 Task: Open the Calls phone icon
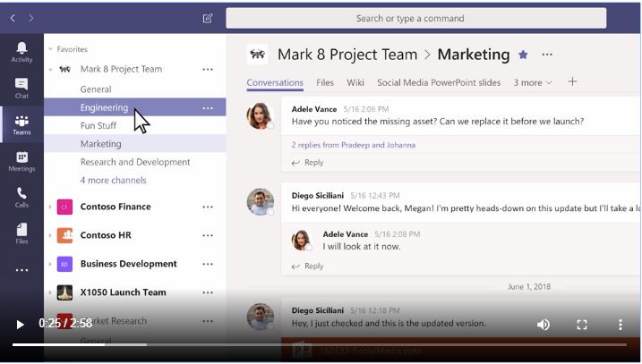[x=21, y=198]
